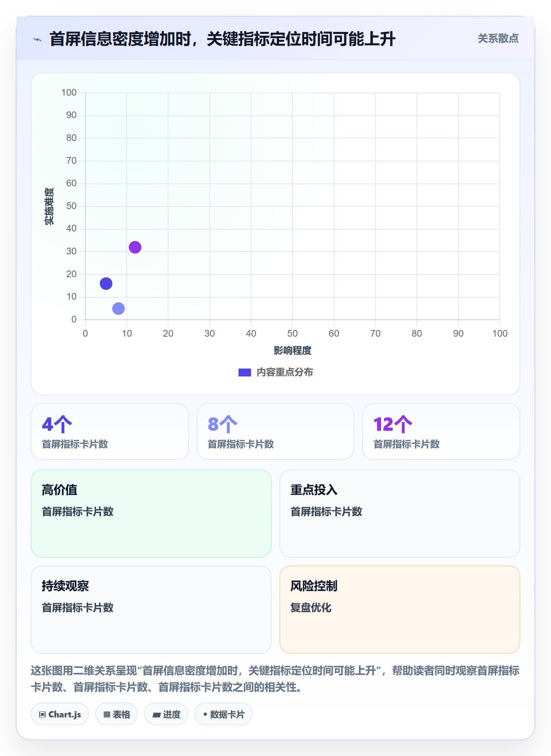
Task: Click the 数据卡片 tag chip
Action: pyautogui.click(x=224, y=714)
